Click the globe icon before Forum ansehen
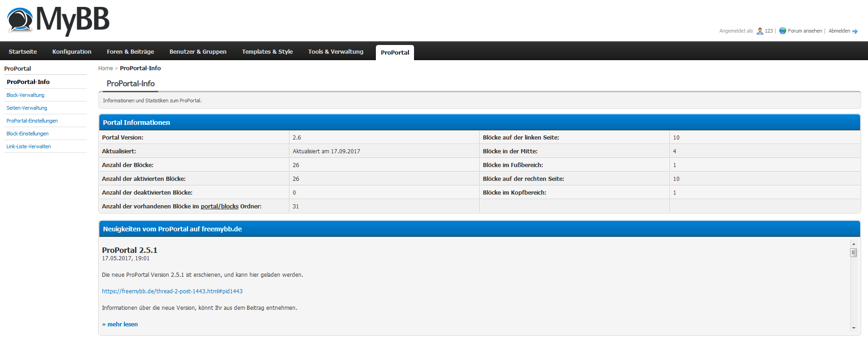 tap(783, 31)
